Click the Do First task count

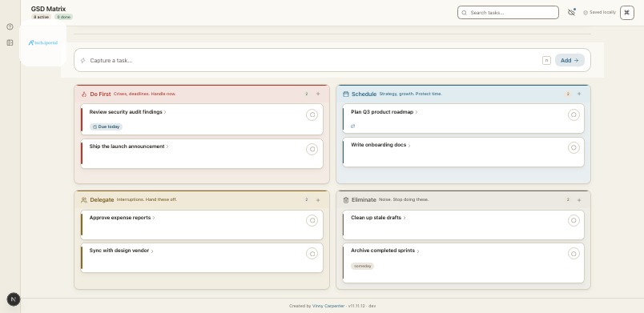(x=307, y=94)
